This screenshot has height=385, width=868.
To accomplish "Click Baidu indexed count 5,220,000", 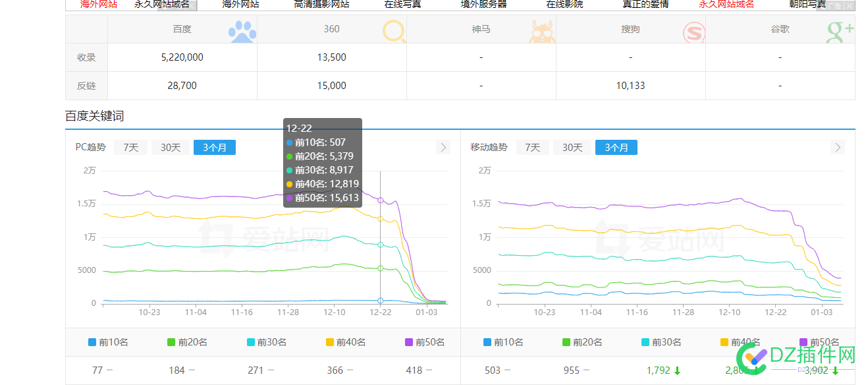I will (x=182, y=57).
